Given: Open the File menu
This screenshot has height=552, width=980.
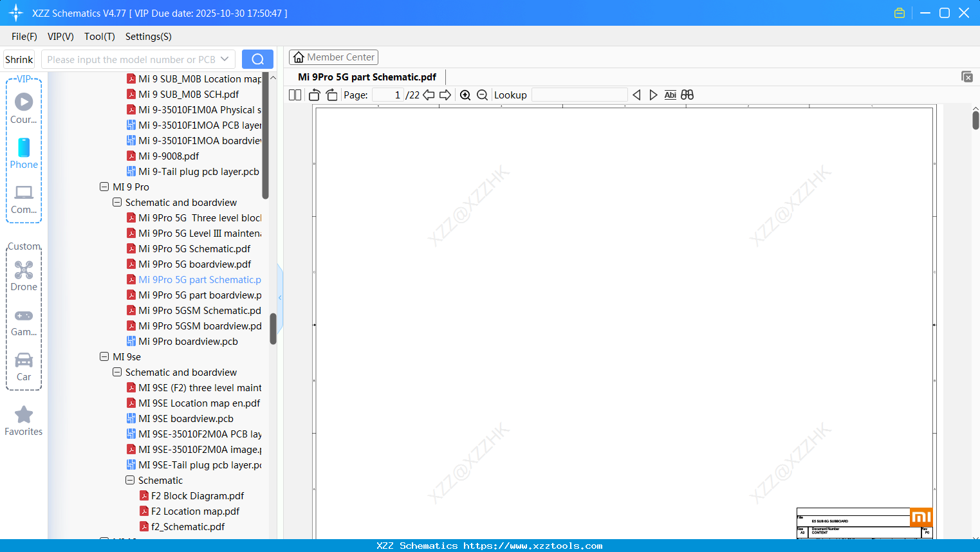Looking at the screenshot, I should (x=24, y=37).
